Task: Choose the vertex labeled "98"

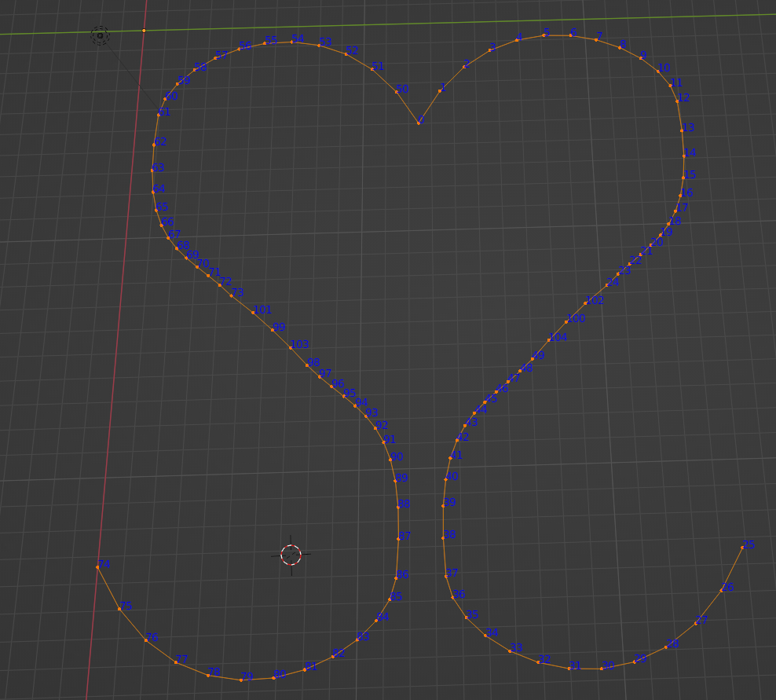Action: point(307,365)
